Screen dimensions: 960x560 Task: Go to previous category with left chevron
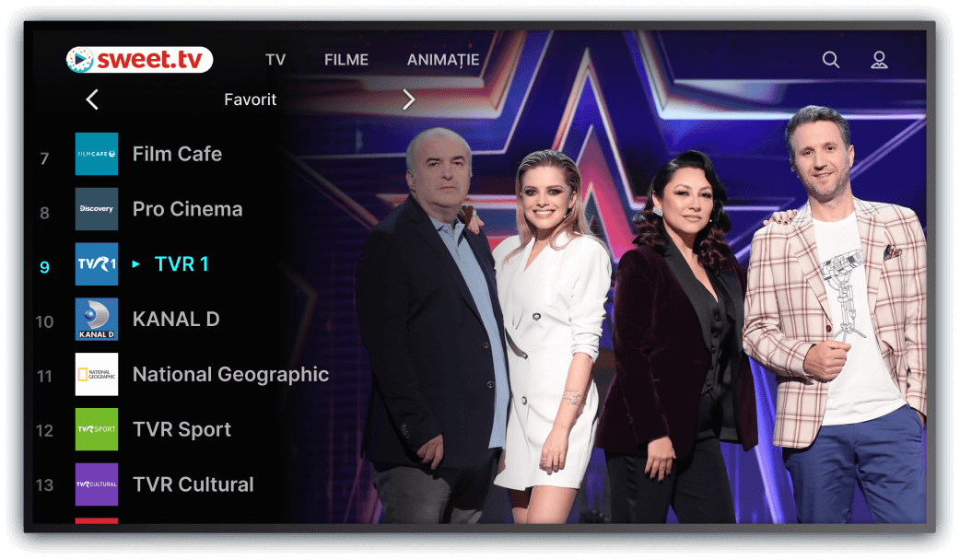tap(92, 99)
